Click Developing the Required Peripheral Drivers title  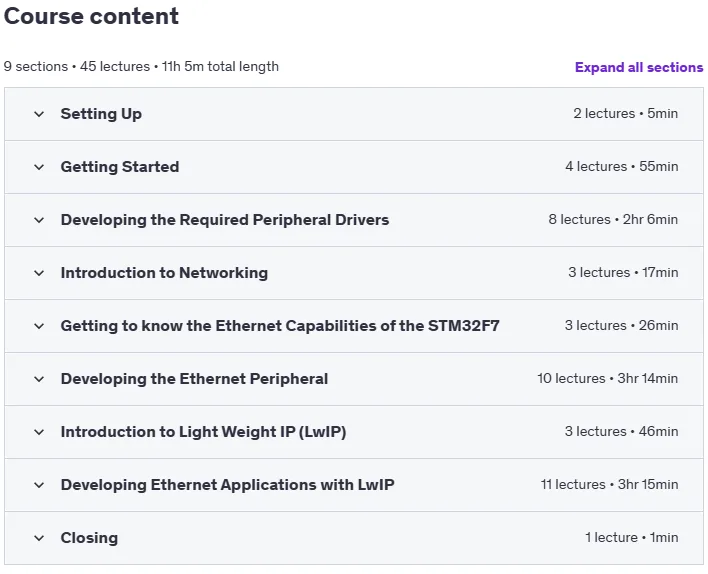225,220
